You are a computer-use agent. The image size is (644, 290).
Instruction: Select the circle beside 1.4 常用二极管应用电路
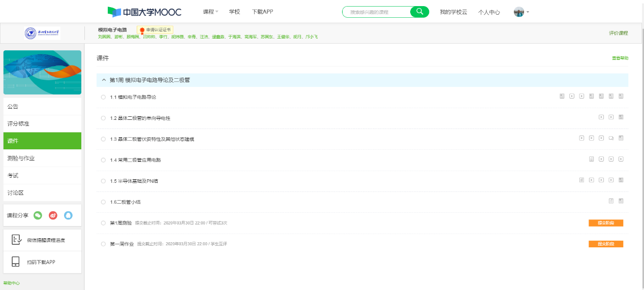click(x=103, y=160)
